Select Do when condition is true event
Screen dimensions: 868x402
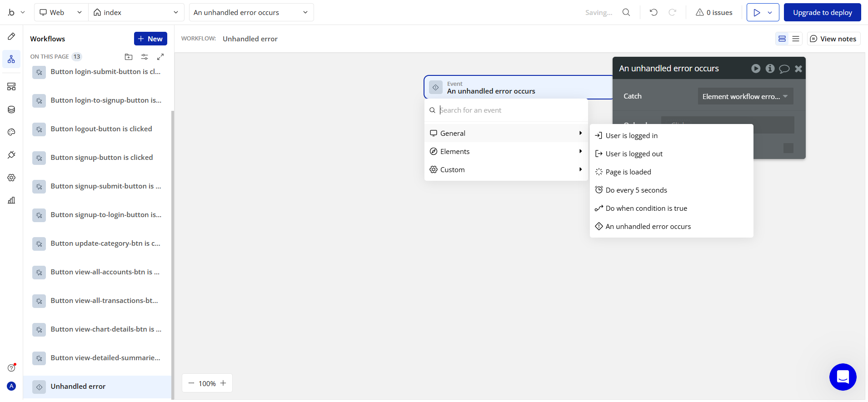point(672,208)
